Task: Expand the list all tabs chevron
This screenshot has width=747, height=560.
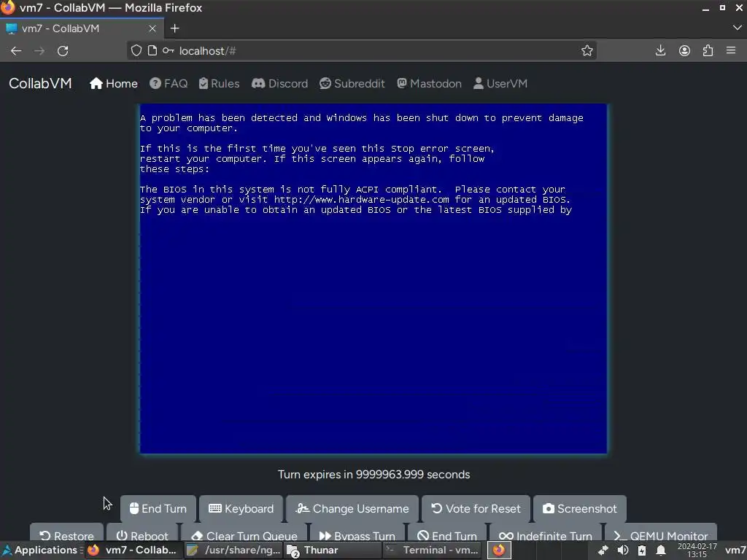Action: pyautogui.click(x=737, y=28)
